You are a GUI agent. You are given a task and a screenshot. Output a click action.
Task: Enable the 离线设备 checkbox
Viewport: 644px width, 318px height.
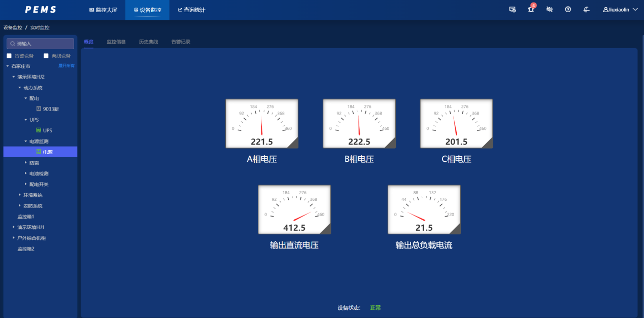(46, 56)
